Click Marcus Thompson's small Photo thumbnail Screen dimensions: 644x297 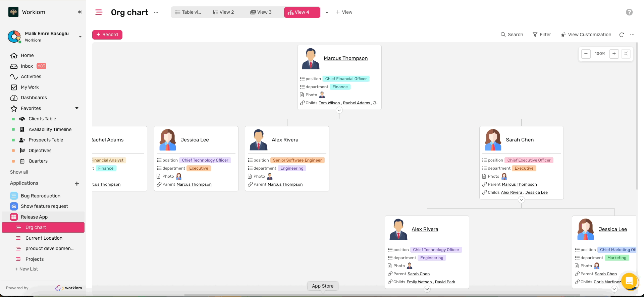click(322, 95)
